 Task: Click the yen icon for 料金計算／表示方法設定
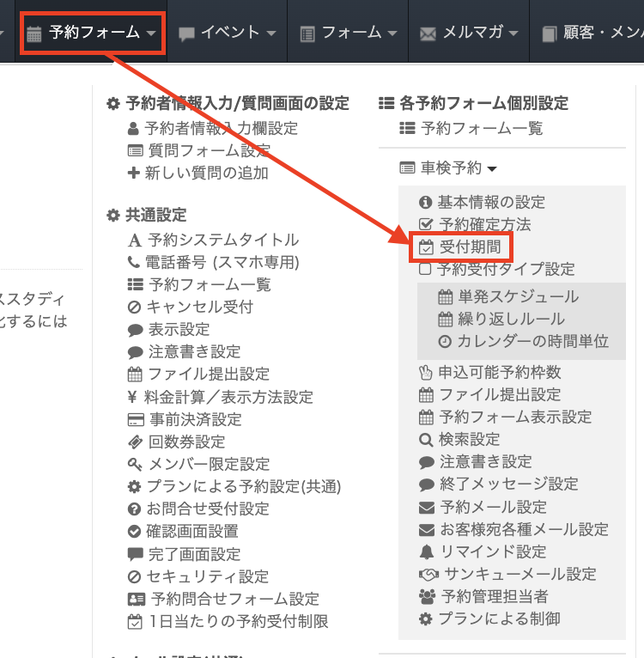click(133, 397)
